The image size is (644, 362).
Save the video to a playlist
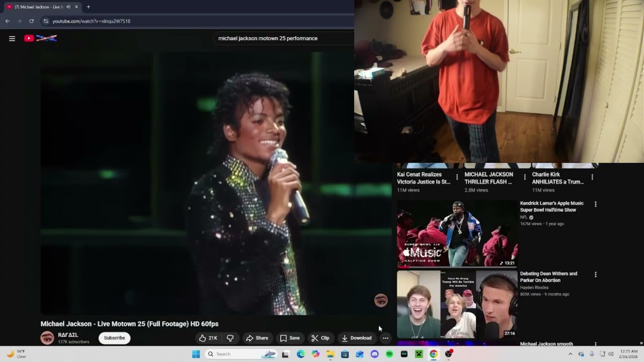tap(290, 338)
